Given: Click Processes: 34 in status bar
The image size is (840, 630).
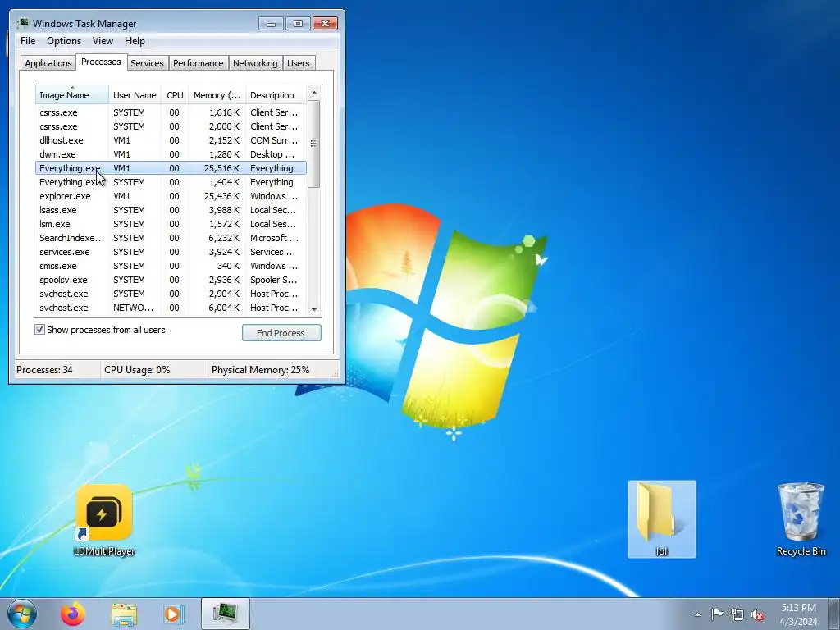Looking at the screenshot, I should [x=44, y=370].
